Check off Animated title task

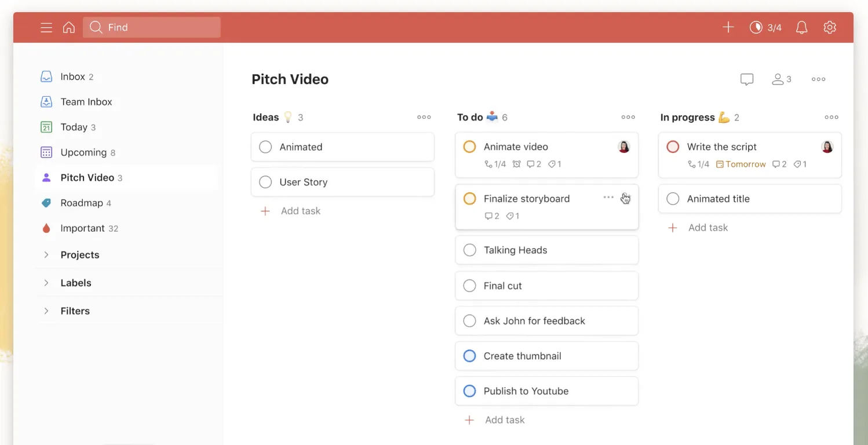[673, 199]
